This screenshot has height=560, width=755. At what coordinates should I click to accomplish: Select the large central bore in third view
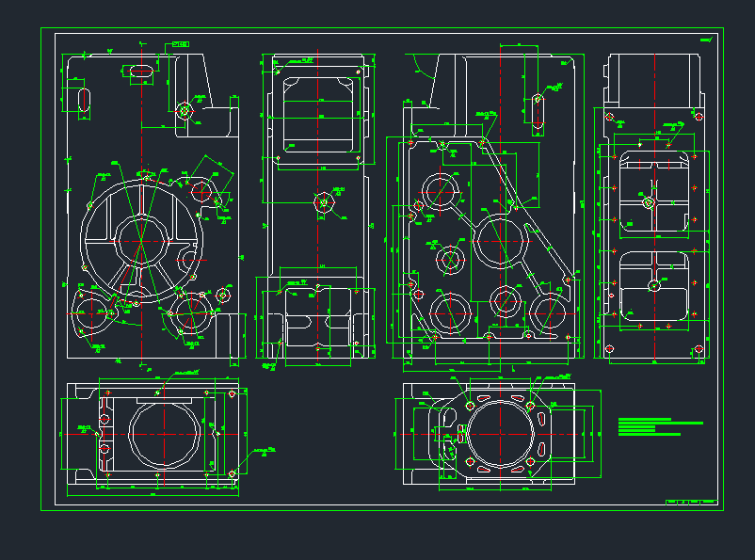tap(497, 240)
